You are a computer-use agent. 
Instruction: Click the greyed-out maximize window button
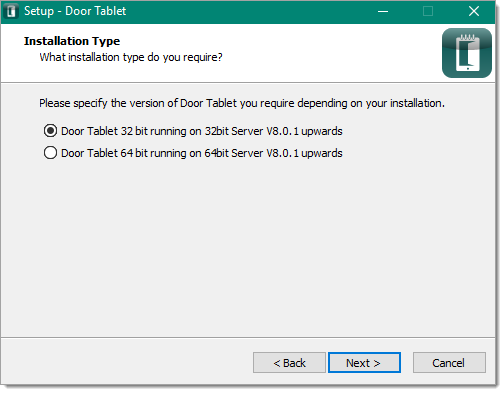pos(428,11)
